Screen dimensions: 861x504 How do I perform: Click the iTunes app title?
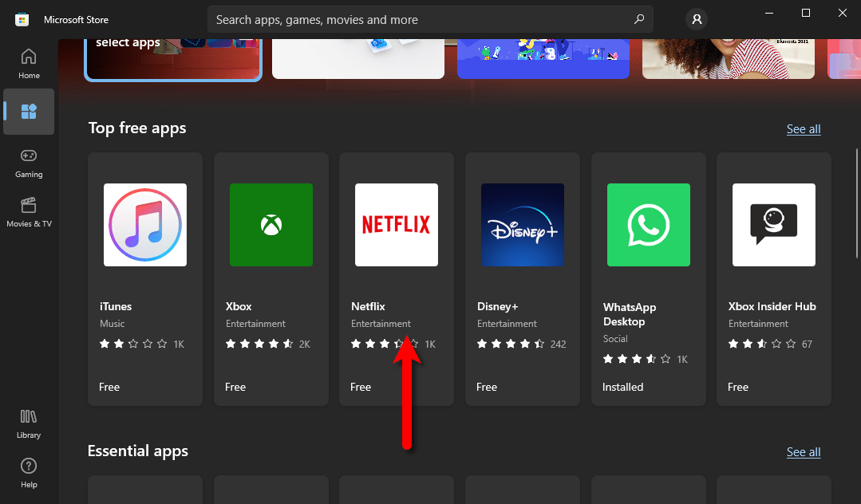tap(116, 306)
